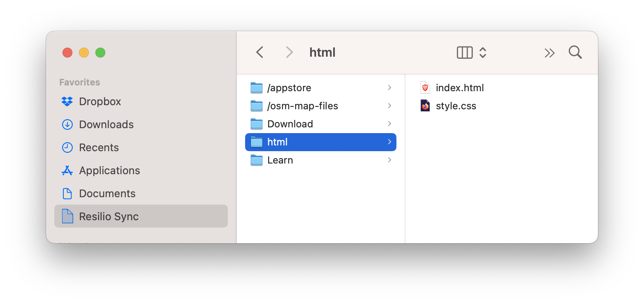Click the Firefox icon beside style.css
The width and height of the screenshot is (644, 304).
[x=425, y=106]
